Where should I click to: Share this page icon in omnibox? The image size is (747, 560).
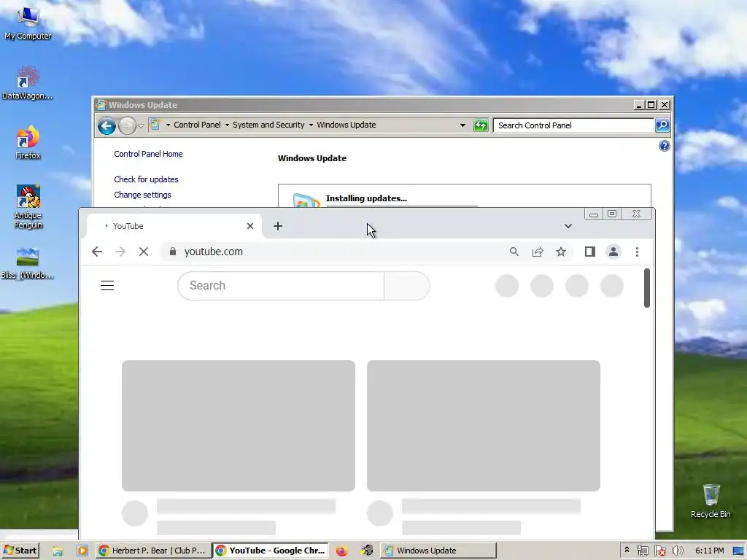(538, 252)
